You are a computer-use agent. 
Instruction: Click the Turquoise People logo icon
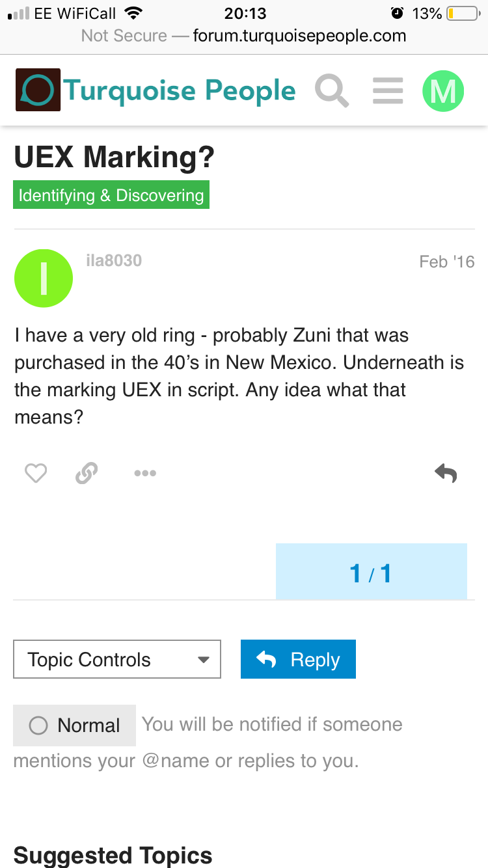pyautogui.click(x=38, y=90)
